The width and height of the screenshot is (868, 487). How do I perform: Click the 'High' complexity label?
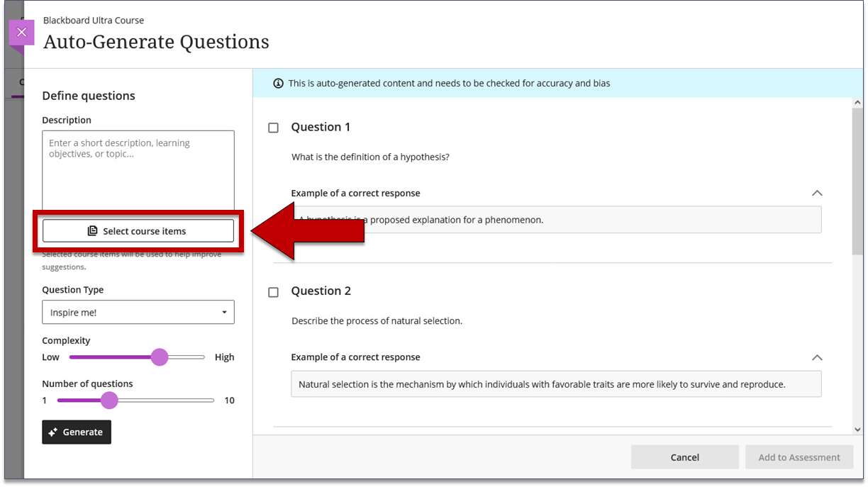(224, 357)
